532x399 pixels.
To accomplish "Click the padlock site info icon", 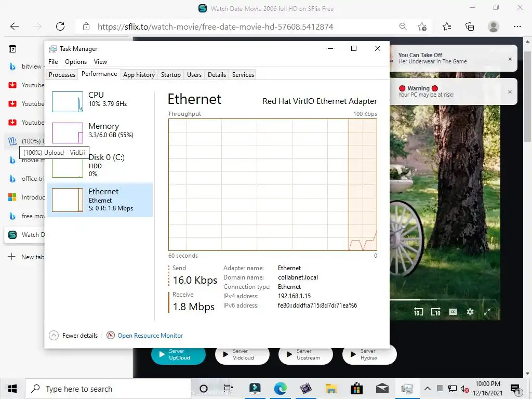I will (86, 26).
